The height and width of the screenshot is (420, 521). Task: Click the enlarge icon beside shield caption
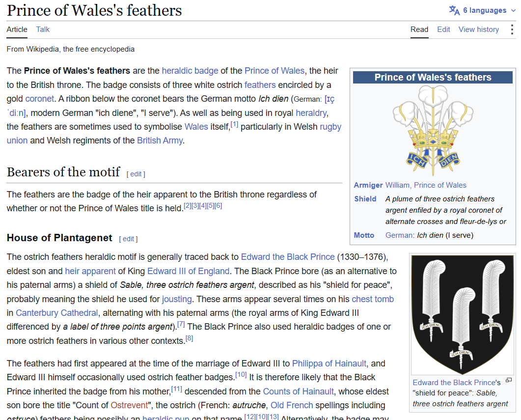coord(508,380)
